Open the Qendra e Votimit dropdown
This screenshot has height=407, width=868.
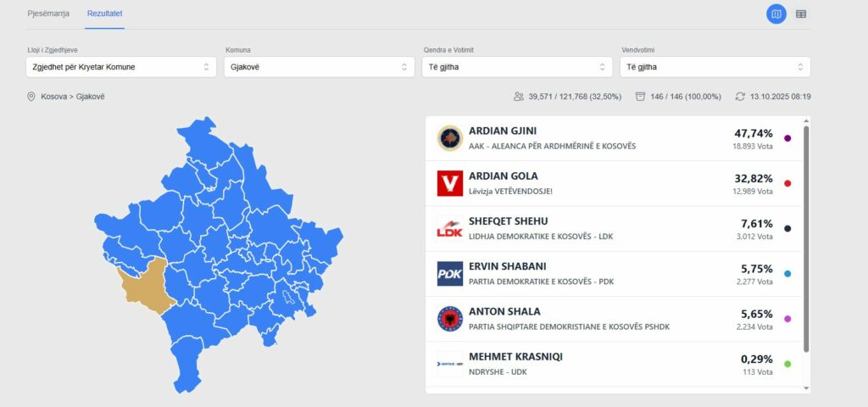(517, 67)
